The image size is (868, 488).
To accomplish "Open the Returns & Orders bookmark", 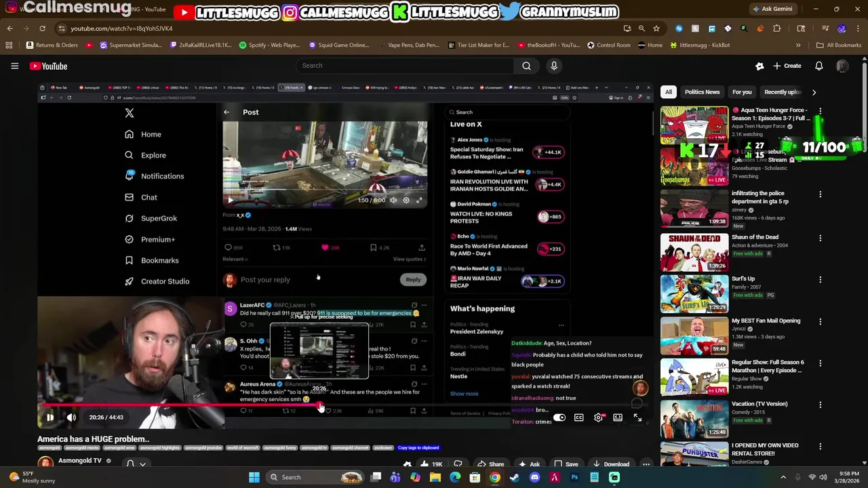I will pos(52,45).
